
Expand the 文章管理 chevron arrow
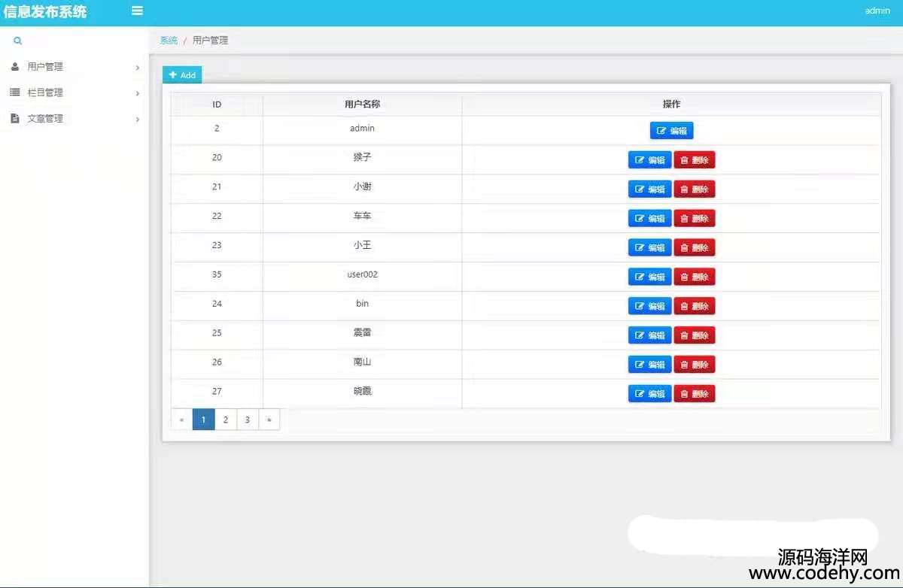pos(138,120)
